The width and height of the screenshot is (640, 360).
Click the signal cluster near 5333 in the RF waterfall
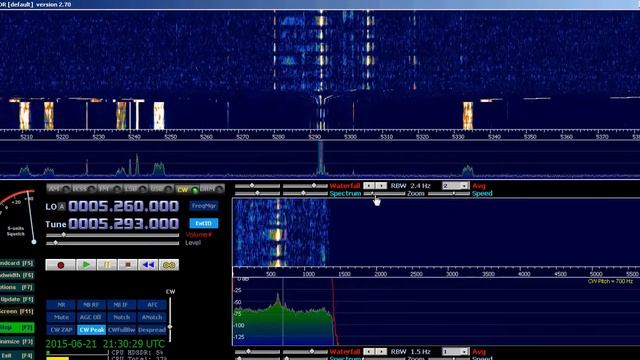click(x=468, y=116)
